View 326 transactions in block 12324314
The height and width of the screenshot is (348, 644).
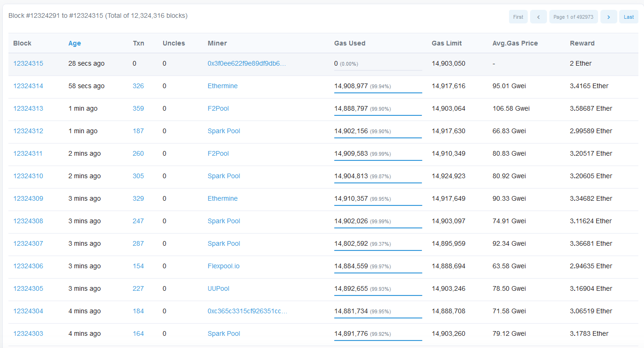tap(138, 86)
